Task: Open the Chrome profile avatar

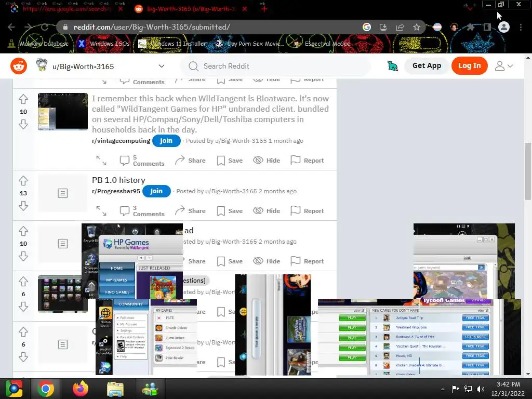Action: 504,27
